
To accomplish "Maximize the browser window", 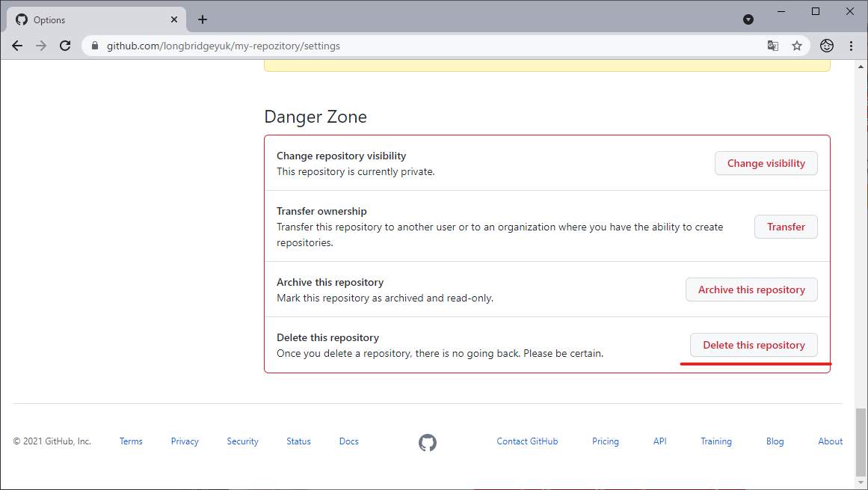I will click(816, 11).
